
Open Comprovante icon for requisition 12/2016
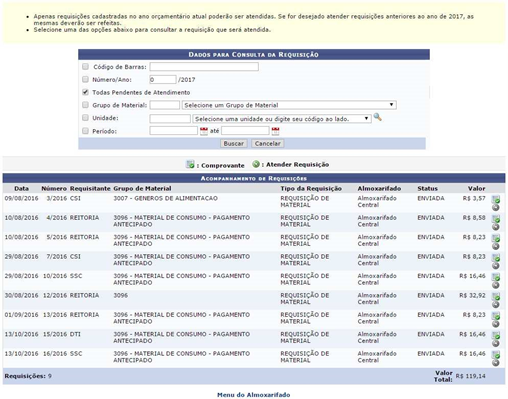(x=496, y=296)
